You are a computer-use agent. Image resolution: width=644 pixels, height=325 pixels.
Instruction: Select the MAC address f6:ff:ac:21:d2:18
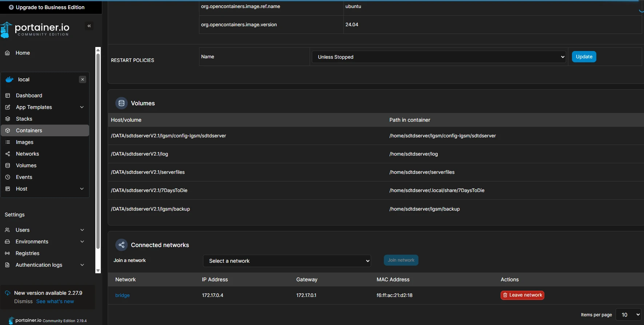click(x=394, y=295)
